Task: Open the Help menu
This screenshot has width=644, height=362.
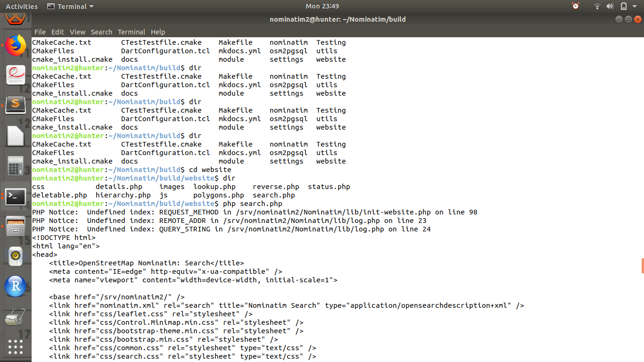Action: click(x=158, y=32)
